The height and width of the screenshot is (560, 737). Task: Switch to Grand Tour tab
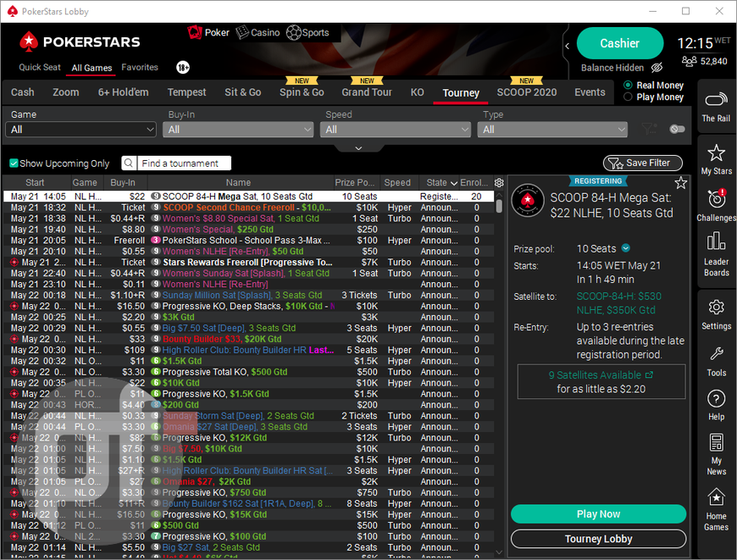(367, 92)
